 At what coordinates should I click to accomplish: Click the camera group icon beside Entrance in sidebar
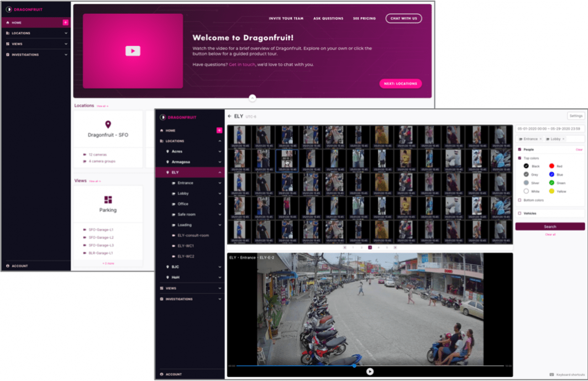(174, 183)
